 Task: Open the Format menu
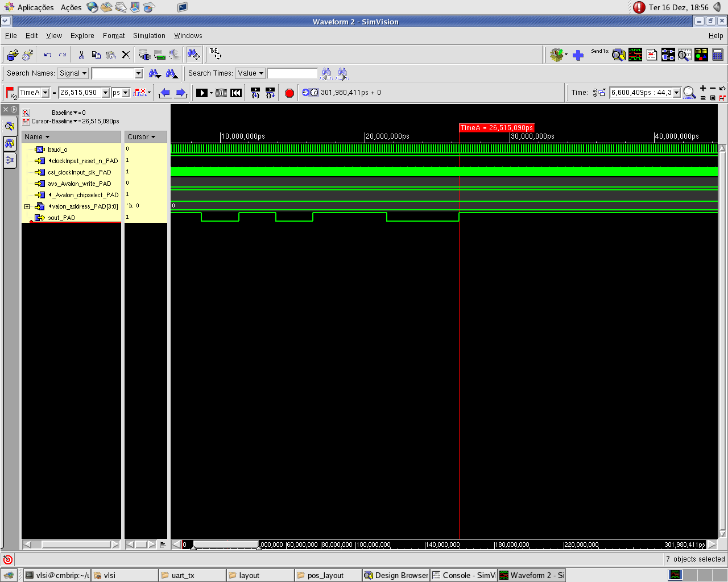point(114,35)
